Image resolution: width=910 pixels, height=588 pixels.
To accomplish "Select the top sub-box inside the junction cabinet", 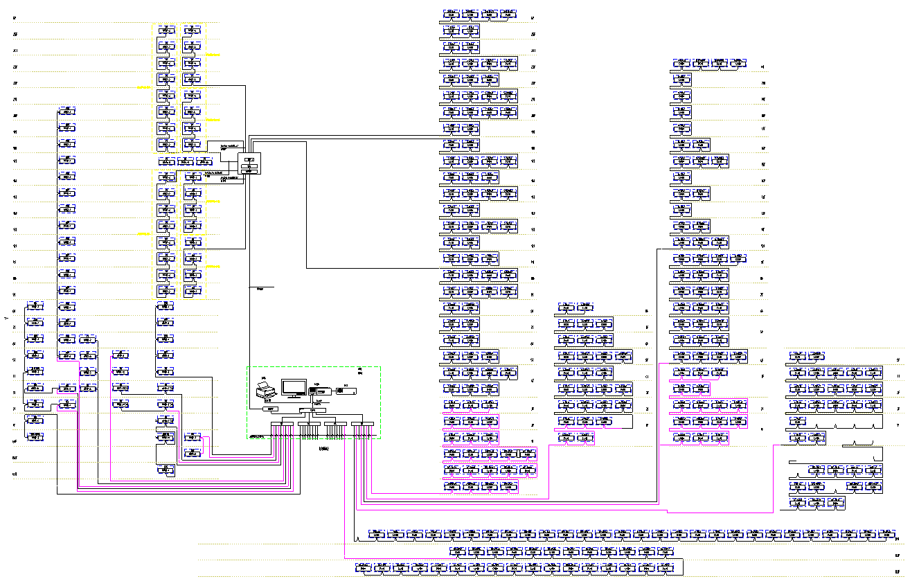I will [250, 159].
